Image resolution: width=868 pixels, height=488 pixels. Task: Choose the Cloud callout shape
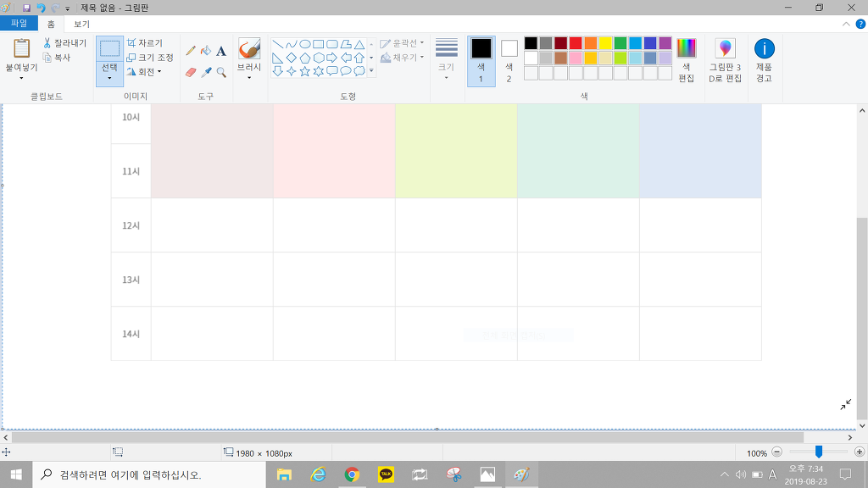[x=359, y=71]
